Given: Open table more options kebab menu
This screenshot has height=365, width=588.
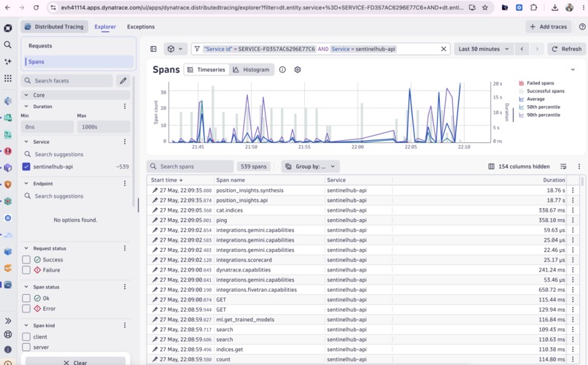Looking at the screenshot, I should 579,166.
